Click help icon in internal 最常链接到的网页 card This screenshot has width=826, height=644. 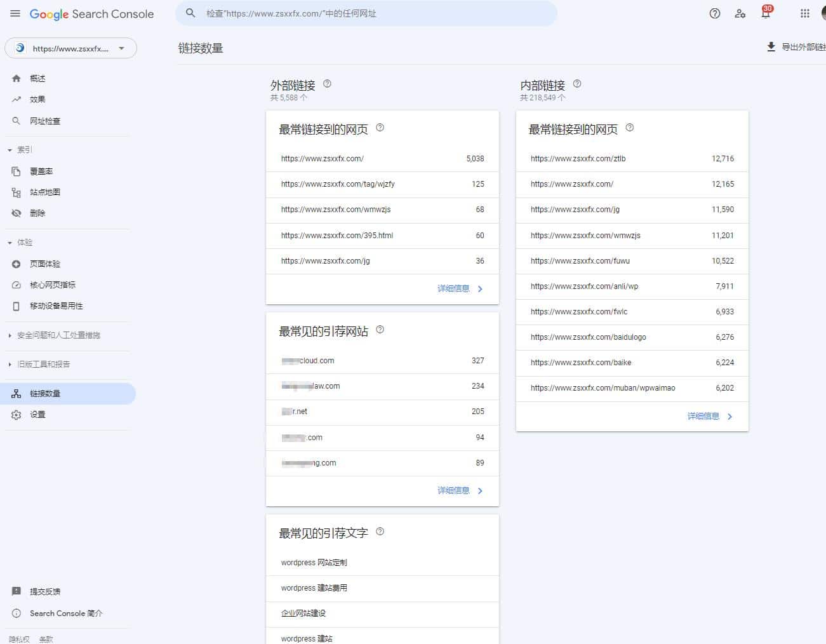point(630,128)
